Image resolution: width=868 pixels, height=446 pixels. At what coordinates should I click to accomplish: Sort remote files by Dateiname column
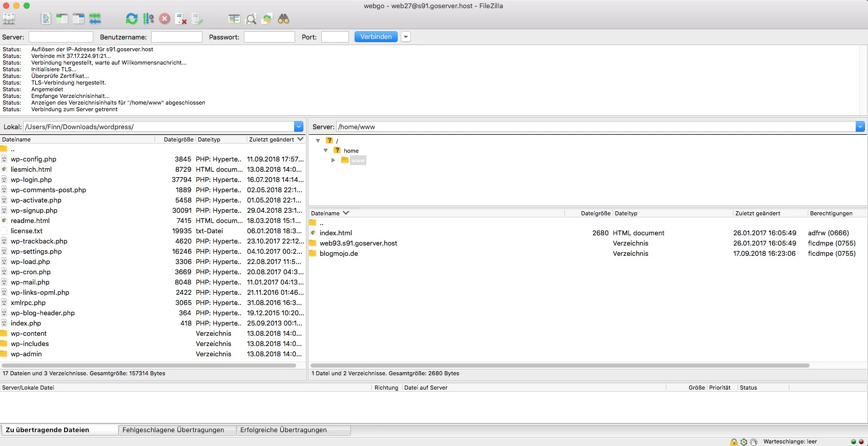(437, 213)
